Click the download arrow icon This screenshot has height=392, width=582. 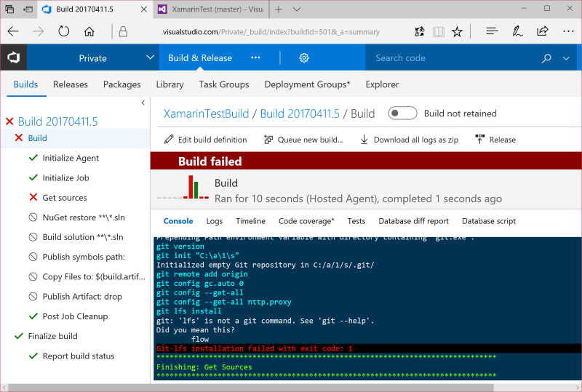click(x=364, y=140)
